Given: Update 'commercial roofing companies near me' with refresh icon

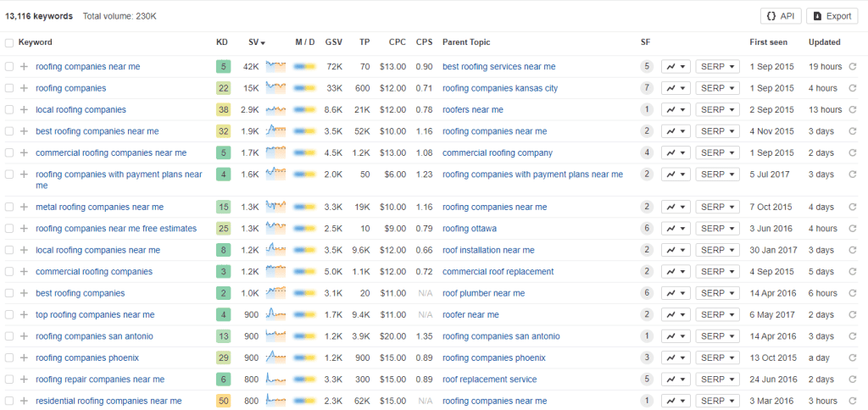Looking at the screenshot, I should click(853, 152).
